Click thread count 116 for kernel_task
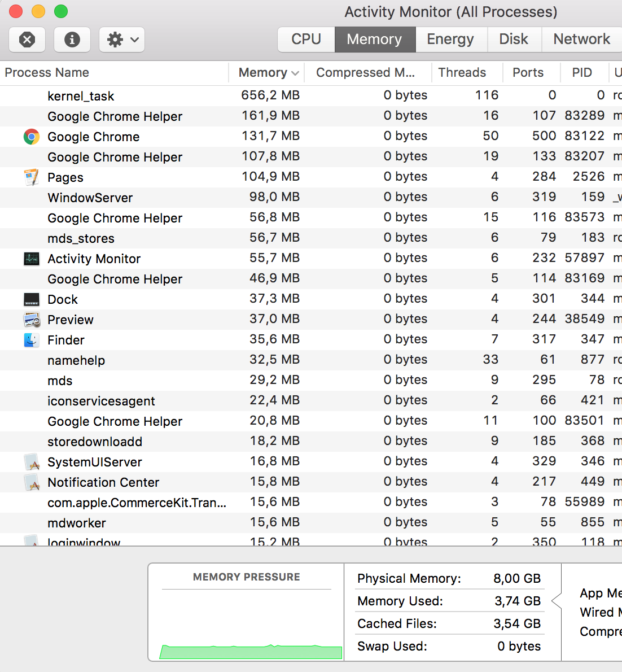The width and height of the screenshot is (622, 672). click(487, 95)
